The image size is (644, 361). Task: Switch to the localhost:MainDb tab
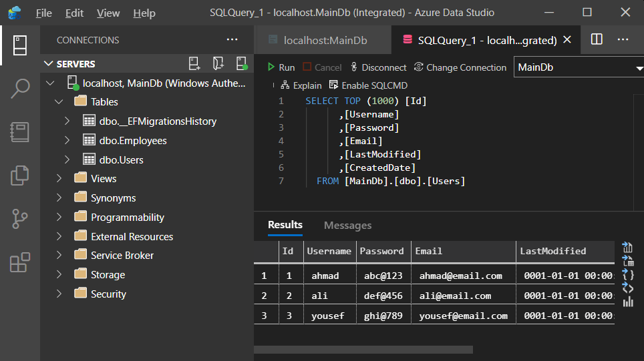pos(323,40)
